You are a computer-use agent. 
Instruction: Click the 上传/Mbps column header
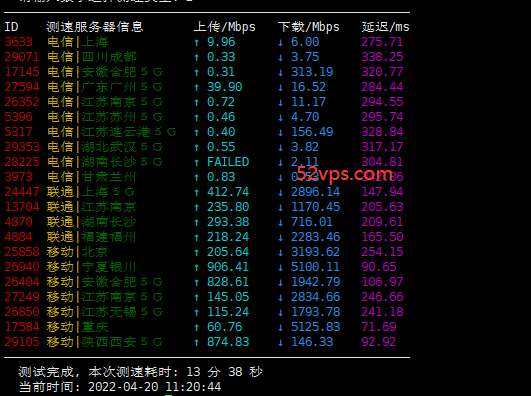(x=225, y=27)
